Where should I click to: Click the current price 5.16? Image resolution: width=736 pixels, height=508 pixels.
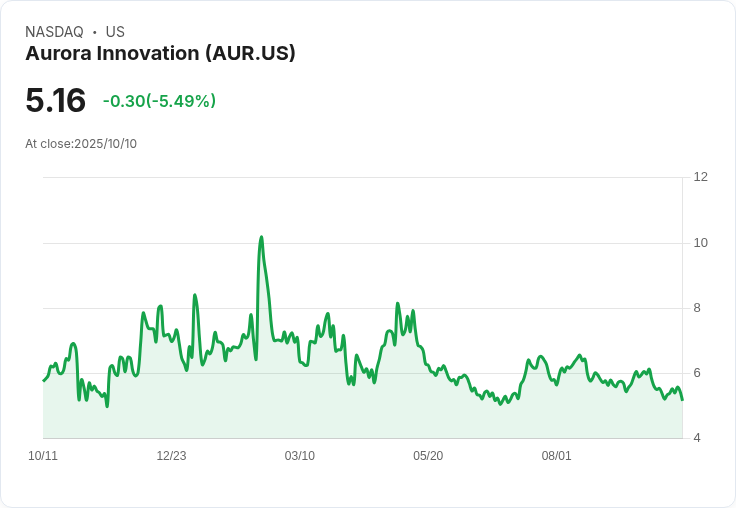[56, 101]
